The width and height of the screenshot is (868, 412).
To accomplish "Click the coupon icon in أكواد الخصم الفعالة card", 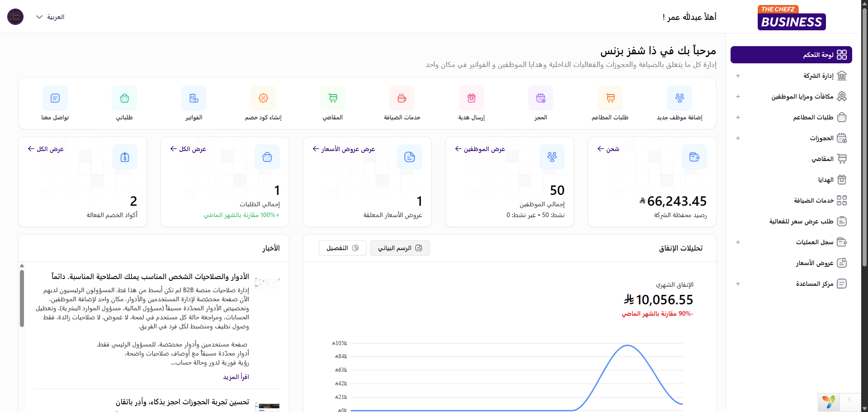I will (125, 157).
